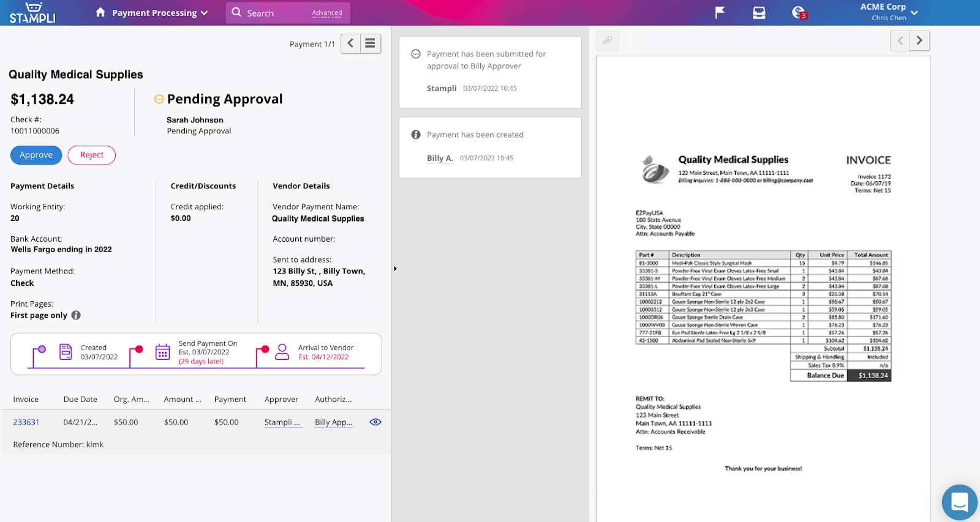Go to previous payment with left chevron
The height and width of the screenshot is (522, 980).
point(350,43)
